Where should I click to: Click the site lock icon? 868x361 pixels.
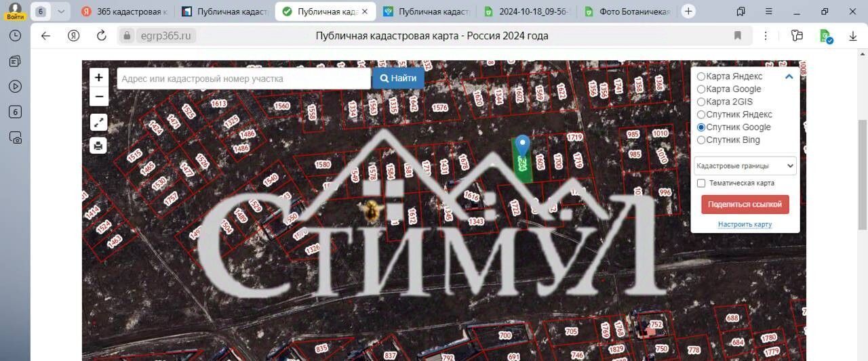pyautogui.click(x=127, y=36)
